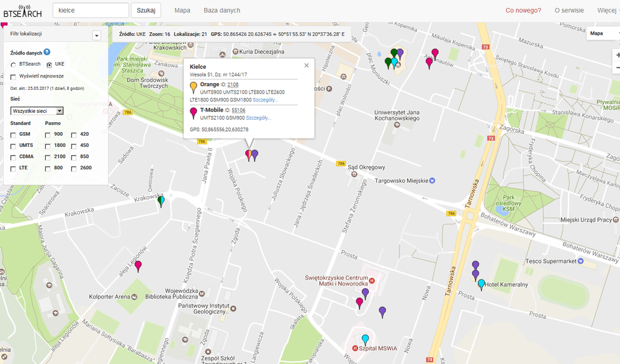Open Szczegóły link for T-Mobile station
The width and height of the screenshot is (620, 364).
point(258,118)
